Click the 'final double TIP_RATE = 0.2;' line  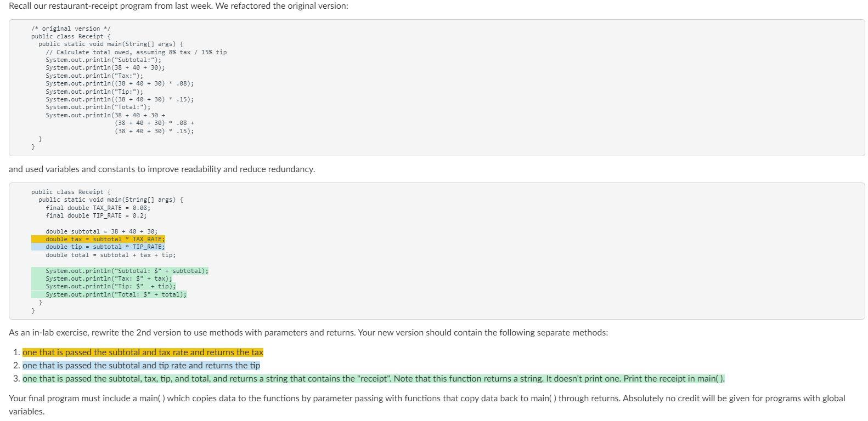(96, 215)
